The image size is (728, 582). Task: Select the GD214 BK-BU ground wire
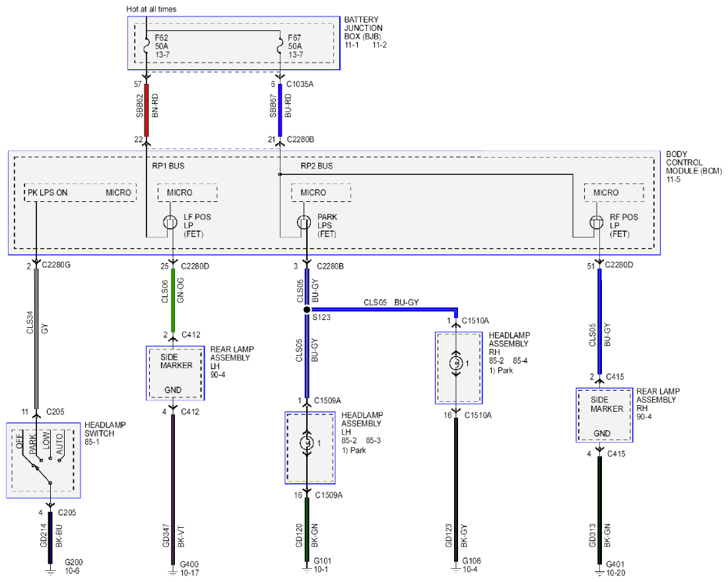click(x=50, y=538)
